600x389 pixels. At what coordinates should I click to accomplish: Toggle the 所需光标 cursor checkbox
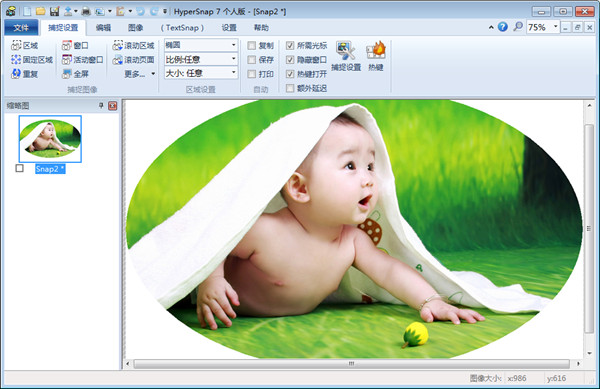coord(290,46)
